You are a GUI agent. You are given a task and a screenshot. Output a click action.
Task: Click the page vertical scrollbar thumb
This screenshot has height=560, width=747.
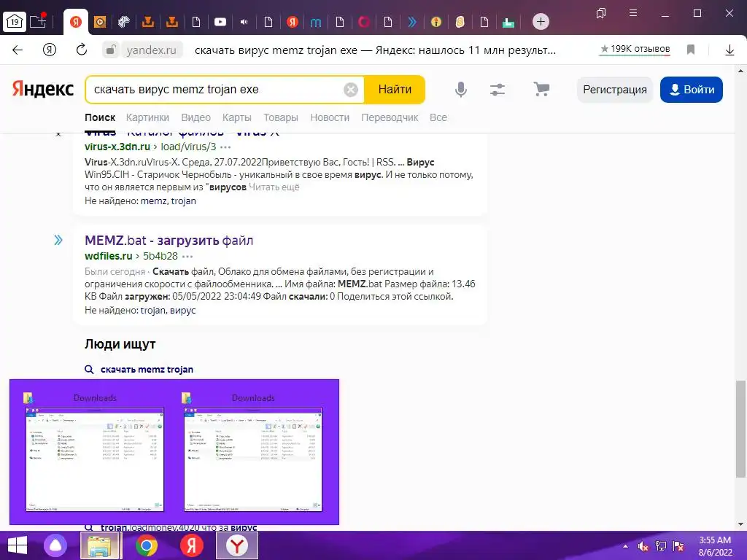[x=740, y=429]
